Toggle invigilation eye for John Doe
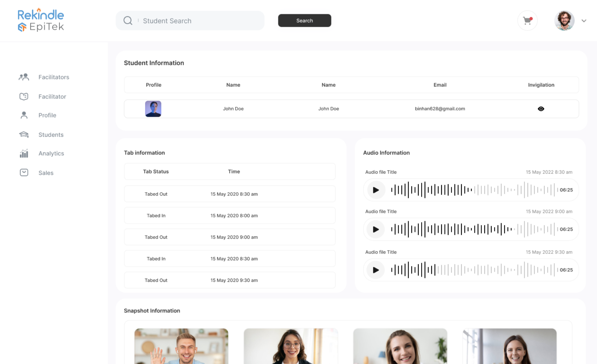Screen dimensions: 597x364 (x=541, y=109)
